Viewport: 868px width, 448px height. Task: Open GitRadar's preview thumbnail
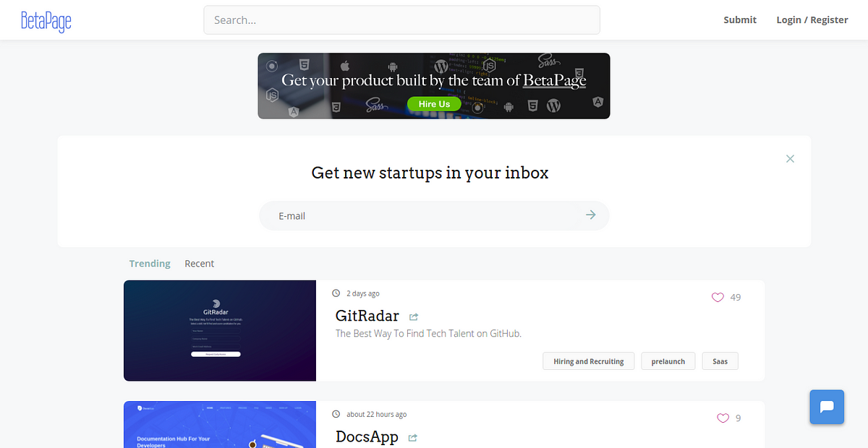[220, 330]
